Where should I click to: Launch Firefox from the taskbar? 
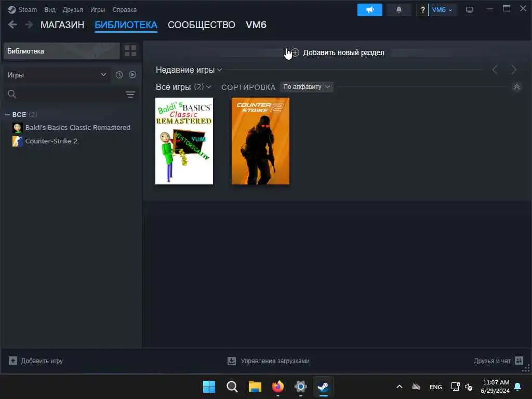pos(278,387)
